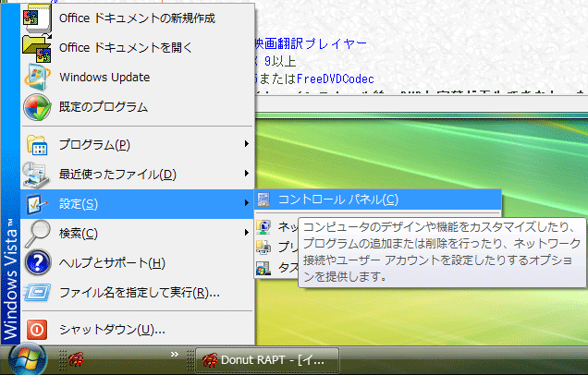Expand the 設定 submenu arrow
Screen dimensions: 588x375
pos(246,203)
